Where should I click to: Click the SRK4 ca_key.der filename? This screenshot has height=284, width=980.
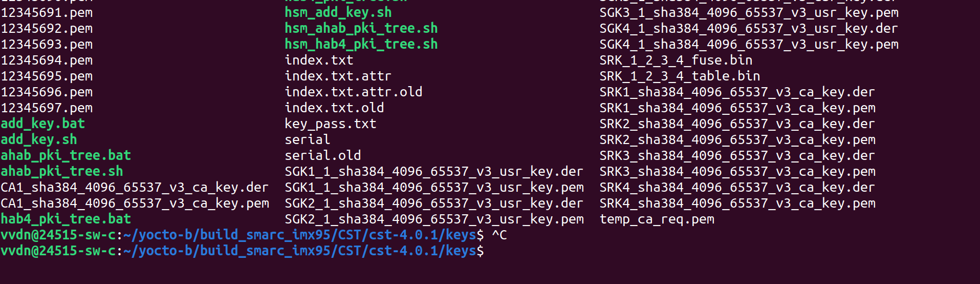click(737, 187)
